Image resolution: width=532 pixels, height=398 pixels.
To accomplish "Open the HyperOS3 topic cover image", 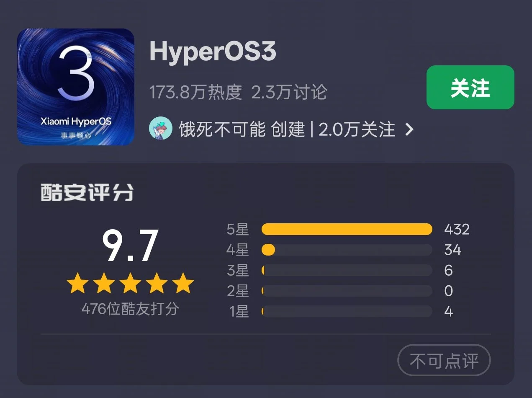I will tap(76, 87).
